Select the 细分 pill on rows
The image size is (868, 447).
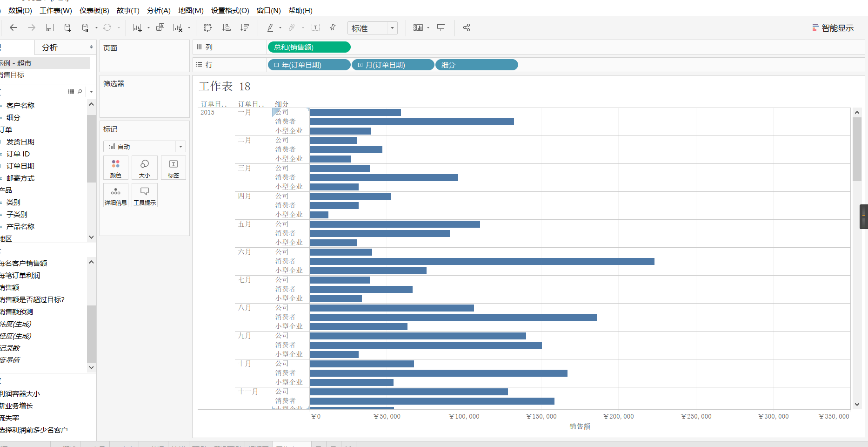pos(477,65)
